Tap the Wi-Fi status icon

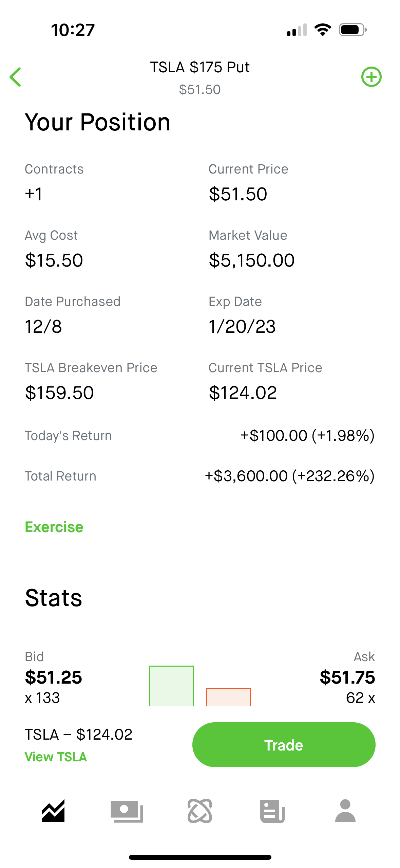pos(323,30)
